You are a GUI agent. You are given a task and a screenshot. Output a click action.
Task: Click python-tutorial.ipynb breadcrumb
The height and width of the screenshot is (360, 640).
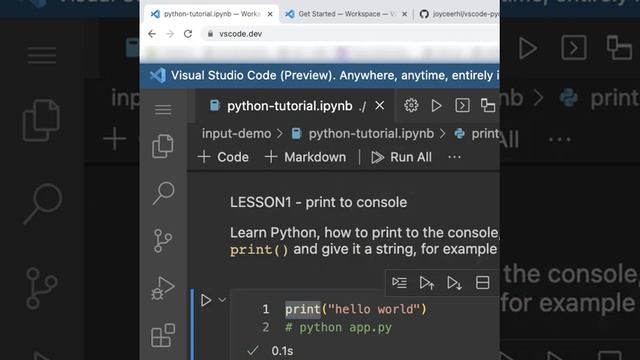(363, 134)
